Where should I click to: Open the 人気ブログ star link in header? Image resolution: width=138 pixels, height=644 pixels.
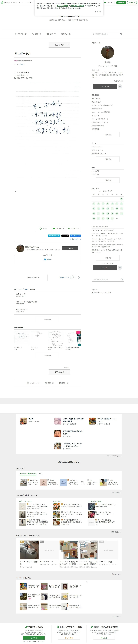click(108, 2)
